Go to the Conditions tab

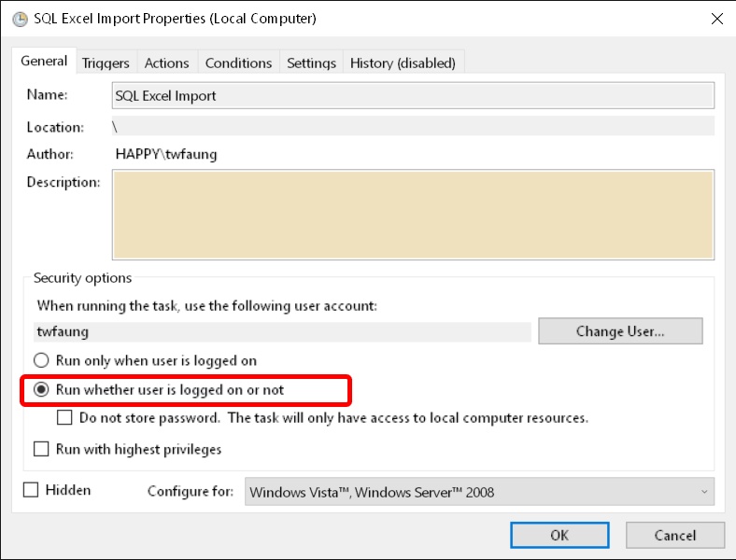click(238, 63)
